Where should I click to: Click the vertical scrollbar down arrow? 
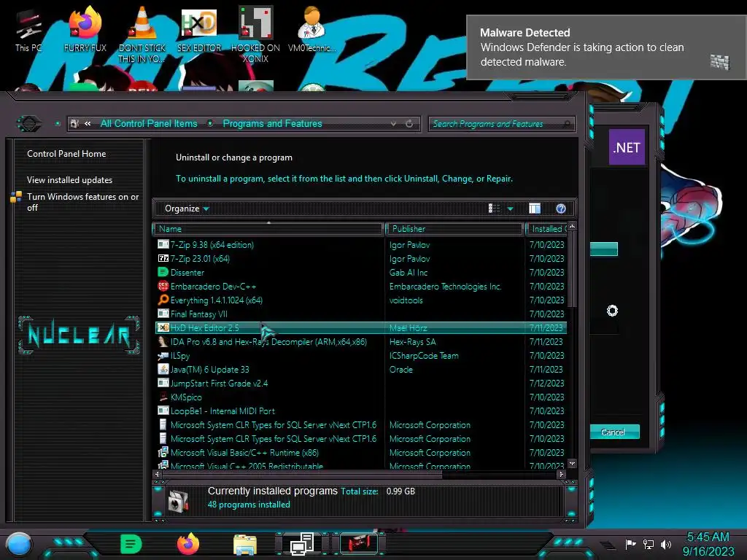(x=572, y=463)
